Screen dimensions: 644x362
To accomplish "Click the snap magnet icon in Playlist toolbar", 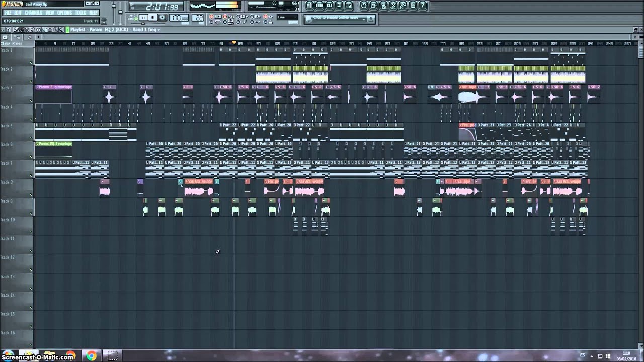I will click(x=8, y=30).
